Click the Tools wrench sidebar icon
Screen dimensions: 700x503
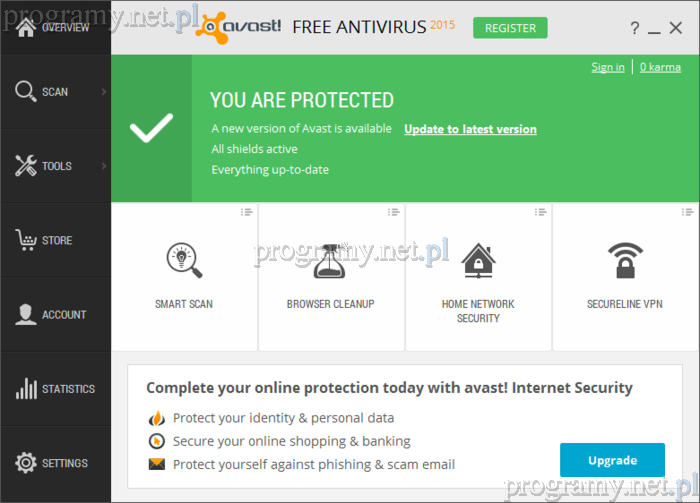pyautogui.click(x=26, y=166)
